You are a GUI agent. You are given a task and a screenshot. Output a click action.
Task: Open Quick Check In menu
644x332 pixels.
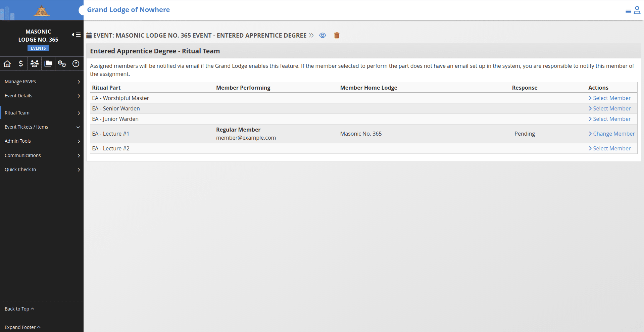(42, 170)
